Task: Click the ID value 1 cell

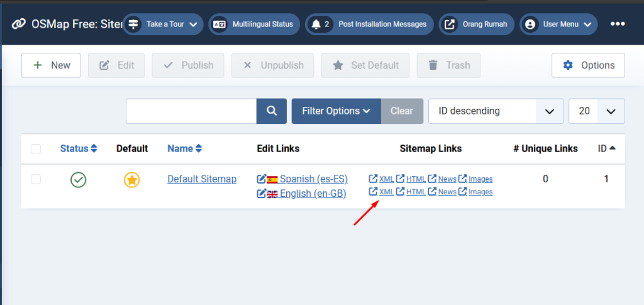Action: click(606, 179)
